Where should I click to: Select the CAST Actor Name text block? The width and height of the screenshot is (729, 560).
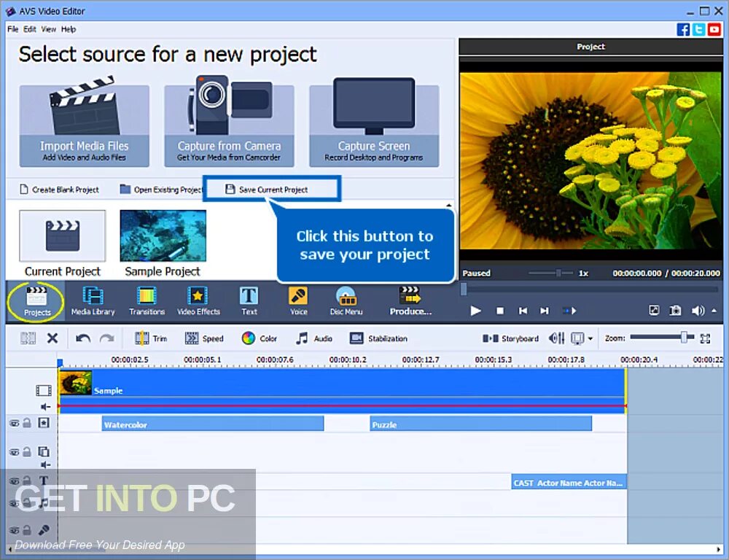point(569,482)
